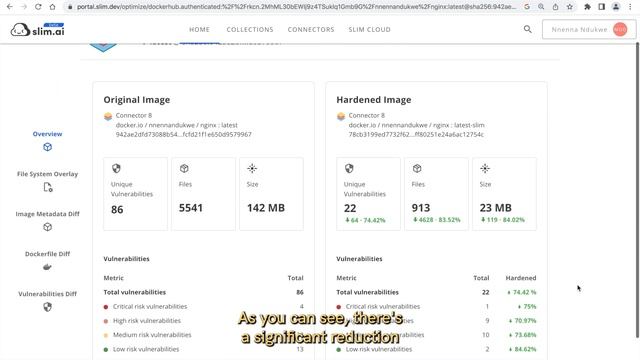Click Original Image Unique Vulnerabilities shield icon
This screenshot has height=360, width=640.
click(x=116, y=168)
